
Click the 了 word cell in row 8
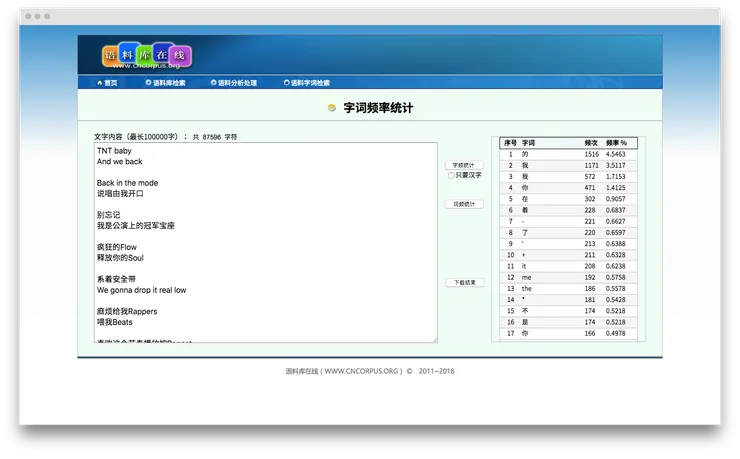tap(525, 233)
